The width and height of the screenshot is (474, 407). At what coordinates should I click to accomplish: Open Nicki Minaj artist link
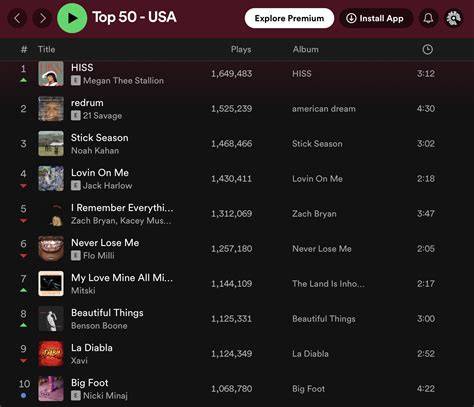coord(105,396)
